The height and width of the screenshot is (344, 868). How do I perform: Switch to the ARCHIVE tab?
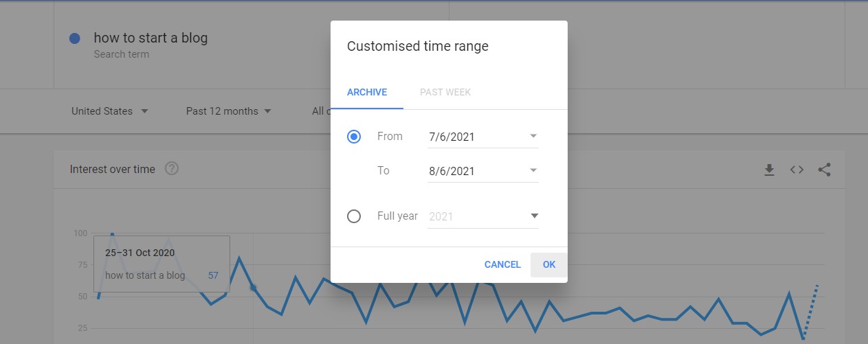click(x=367, y=92)
